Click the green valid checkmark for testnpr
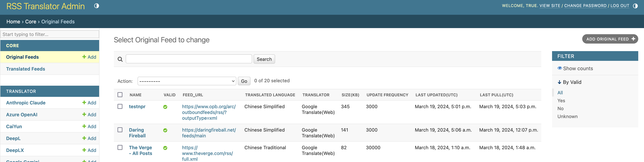This screenshot has height=162, width=644. [x=165, y=107]
